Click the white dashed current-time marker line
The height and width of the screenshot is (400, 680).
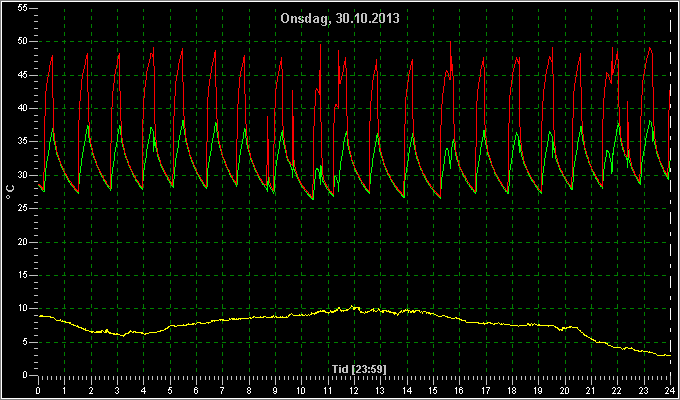point(671,191)
